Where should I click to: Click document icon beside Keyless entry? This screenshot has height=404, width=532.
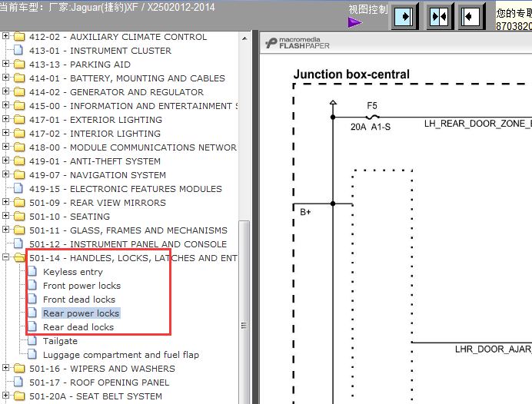click(x=32, y=271)
